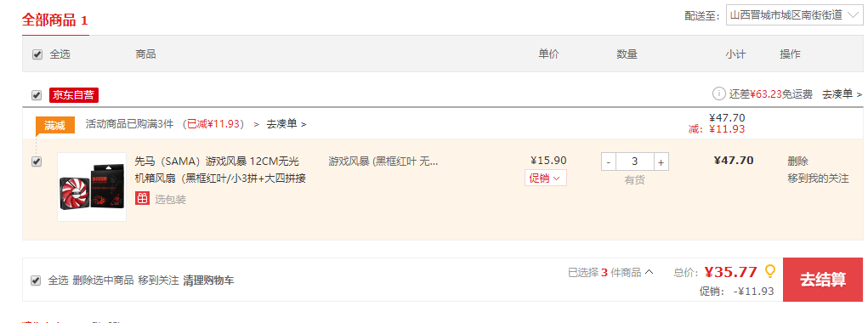Open the 配送至 delivery address dropdown
The width and height of the screenshot is (868, 323).
point(794,15)
